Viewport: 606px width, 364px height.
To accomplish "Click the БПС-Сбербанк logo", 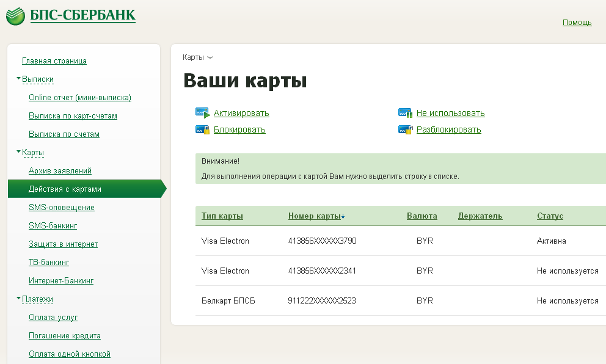I will [71, 15].
